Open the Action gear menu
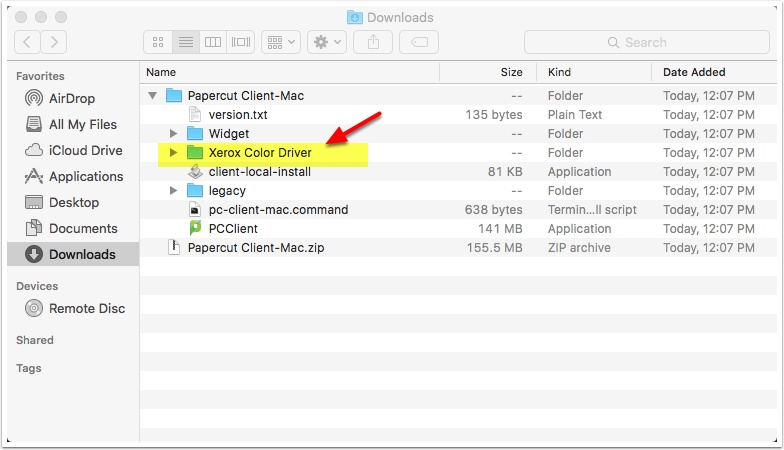Viewport: 784px width, 450px height. tap(327, 42)
